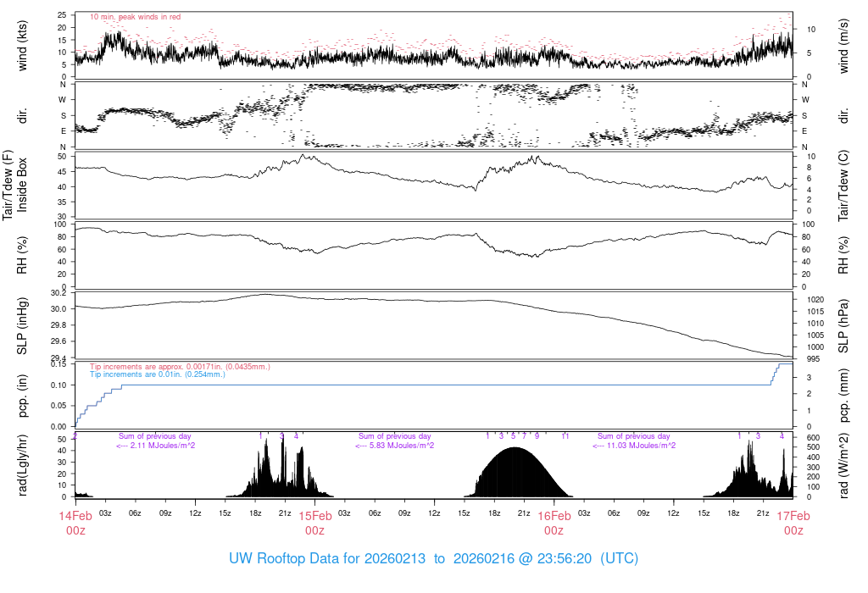Click the 15Feb 00z date marker
This screenshot has width=868, height=593.
tap(314, 522)
